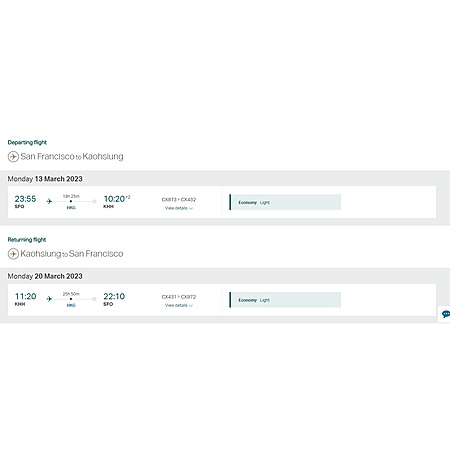The image size is (450, 450).
Task: Click the chevron next to returning View details
Action: [x=191, y=306]
